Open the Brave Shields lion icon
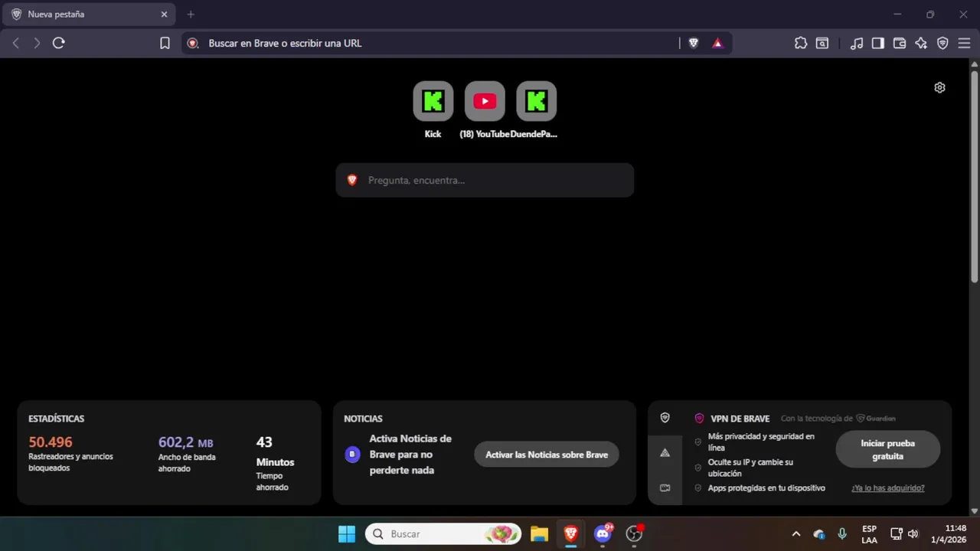 pyautogui.click(x=694, y=43)
